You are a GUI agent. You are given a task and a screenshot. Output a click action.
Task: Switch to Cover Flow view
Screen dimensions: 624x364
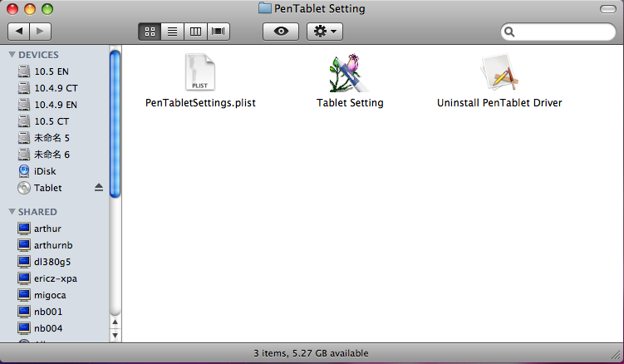(218, 32)
